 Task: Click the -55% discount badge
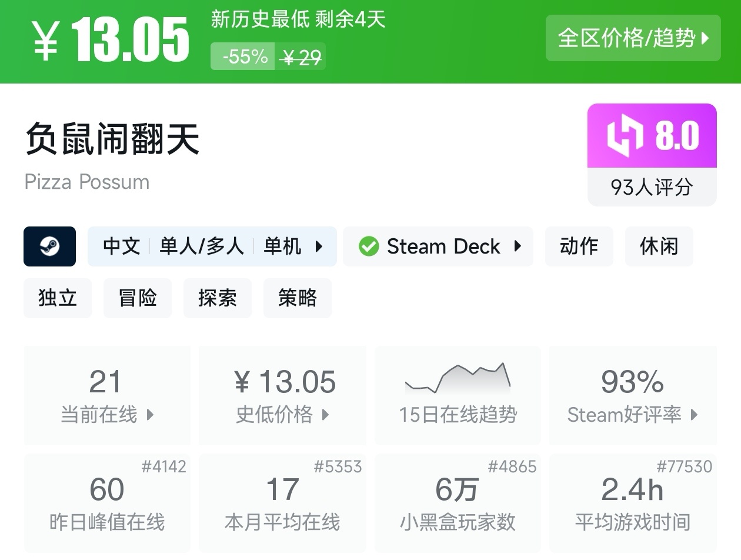coord(245,57)
